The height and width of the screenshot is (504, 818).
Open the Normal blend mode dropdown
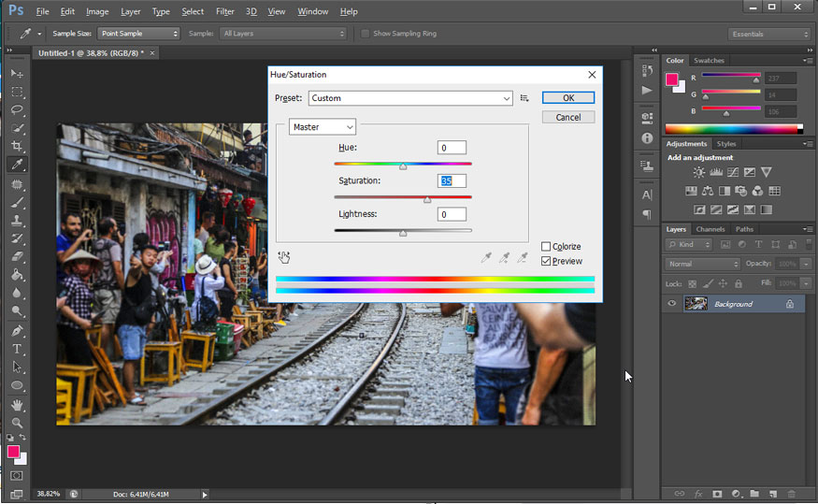703,265
